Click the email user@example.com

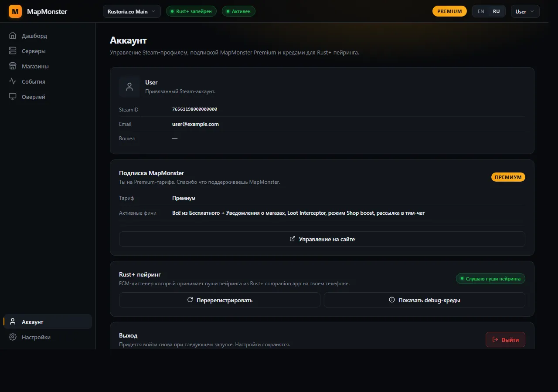[x=195, y=124]
